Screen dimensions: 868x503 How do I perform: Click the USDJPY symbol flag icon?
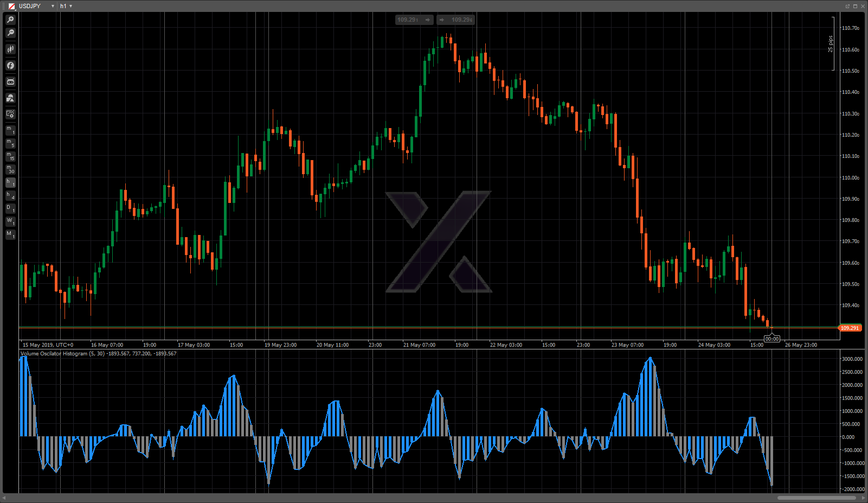11,6
